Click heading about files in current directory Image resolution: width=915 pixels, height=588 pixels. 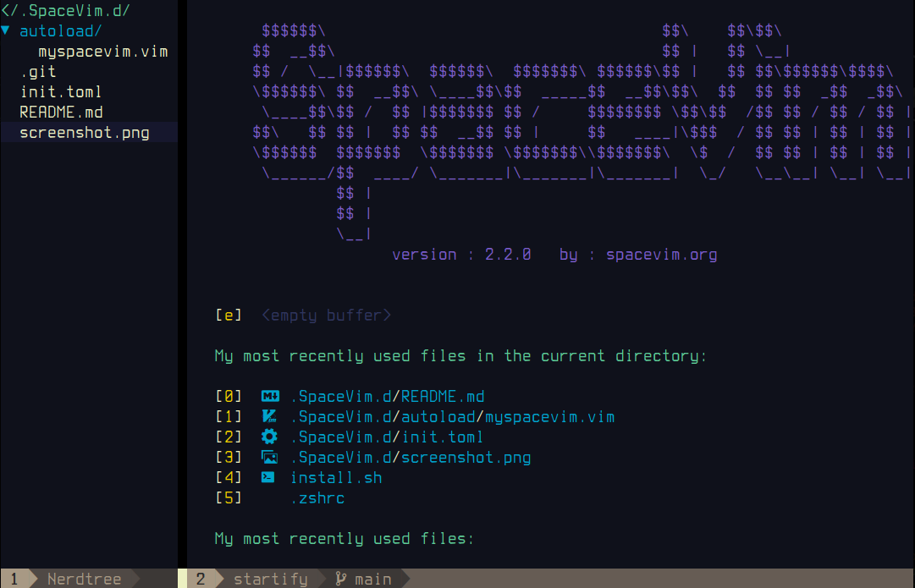coord(461,356)
